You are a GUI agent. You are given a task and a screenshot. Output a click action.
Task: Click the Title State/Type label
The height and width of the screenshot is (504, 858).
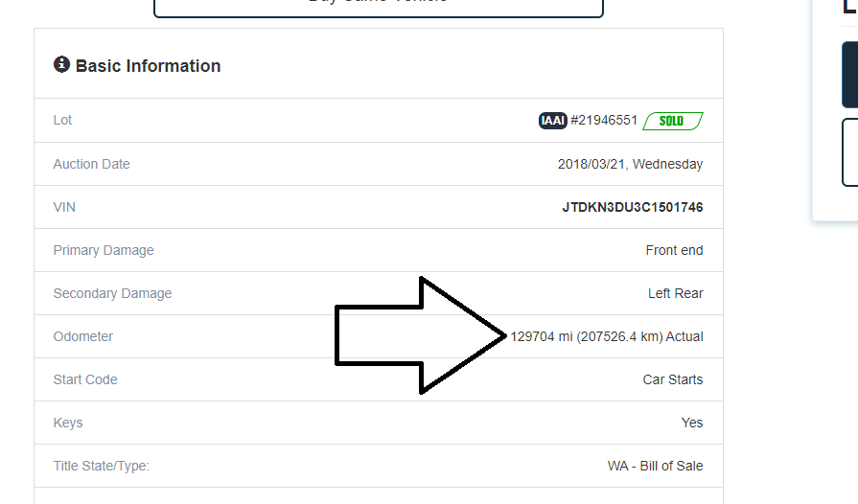pos(102,466)
